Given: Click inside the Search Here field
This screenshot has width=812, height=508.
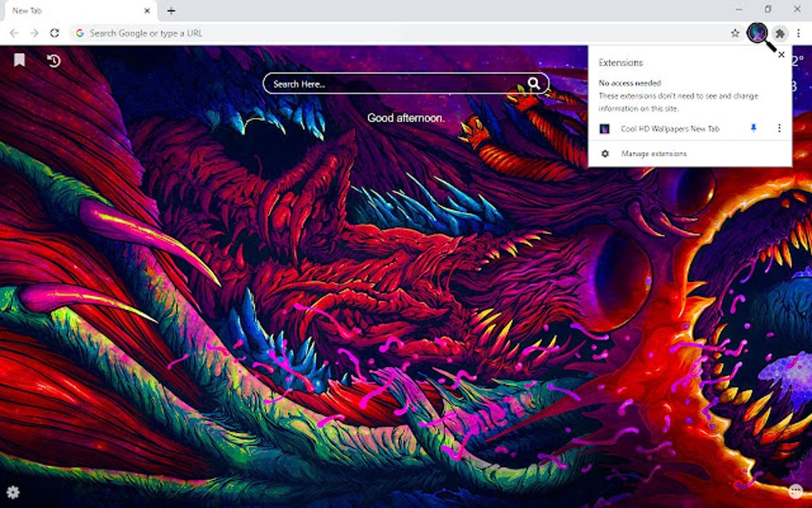Looking at the screenshot, I should coord(382,83).
